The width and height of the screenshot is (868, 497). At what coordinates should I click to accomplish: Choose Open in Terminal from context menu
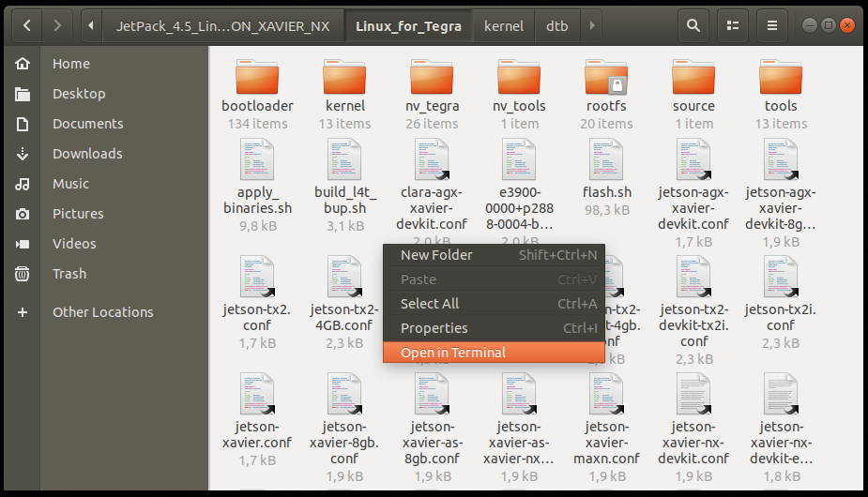click(494, 353)
